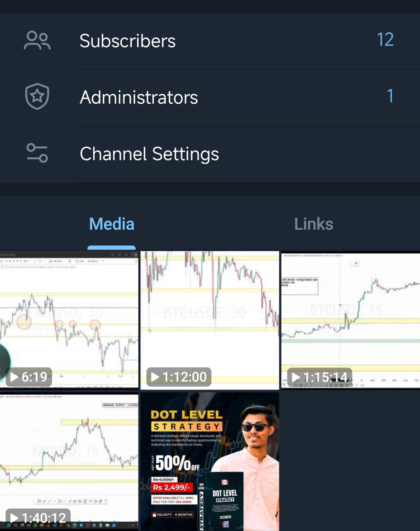Click the 1:40:12 duration badge
420x531 pixels.
pos(37,517)
